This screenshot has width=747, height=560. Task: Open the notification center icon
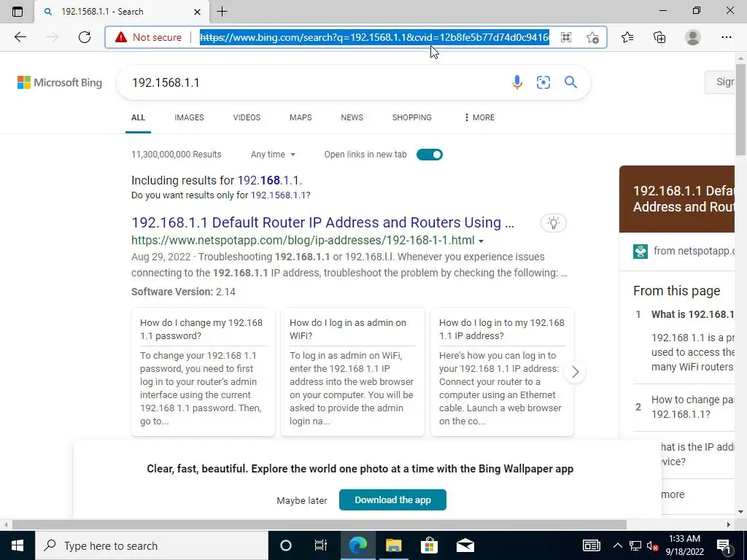724,545
